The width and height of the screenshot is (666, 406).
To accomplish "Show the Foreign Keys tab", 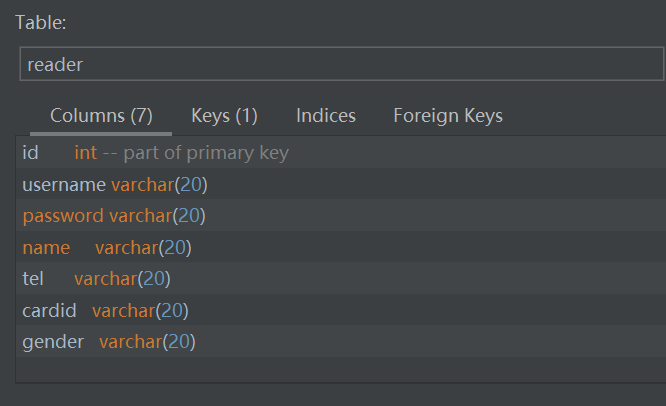I will tap(448, 116).
